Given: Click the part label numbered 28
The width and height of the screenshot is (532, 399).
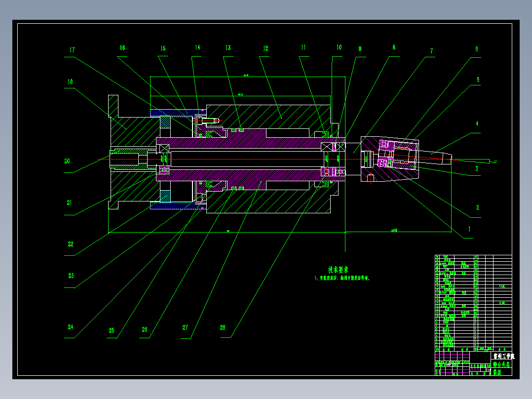Looking at the screenshot, I should [223, 328].
